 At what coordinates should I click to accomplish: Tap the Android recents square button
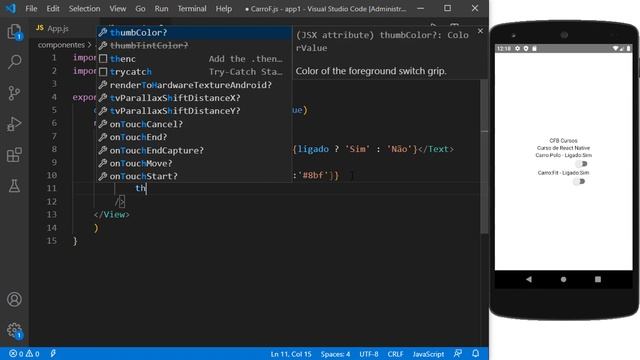(598, 279)
